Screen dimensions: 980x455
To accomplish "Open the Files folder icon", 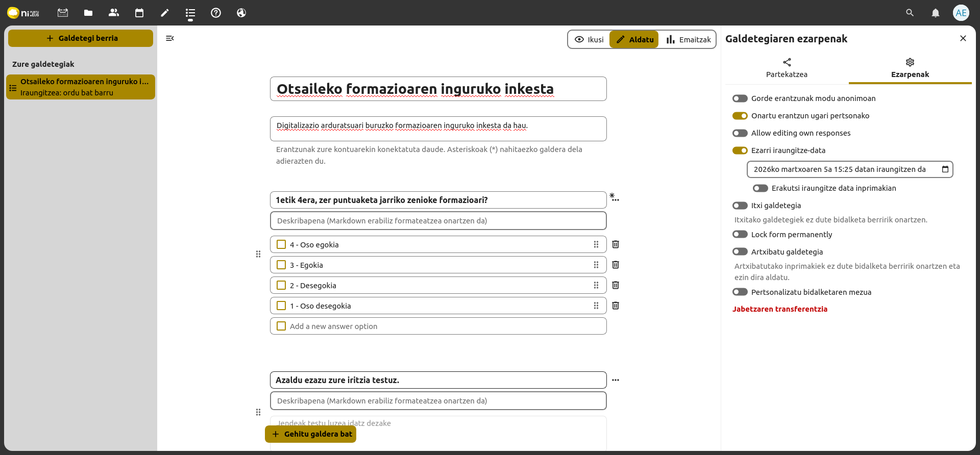I will pyautogui.click(x=88, y=13).
